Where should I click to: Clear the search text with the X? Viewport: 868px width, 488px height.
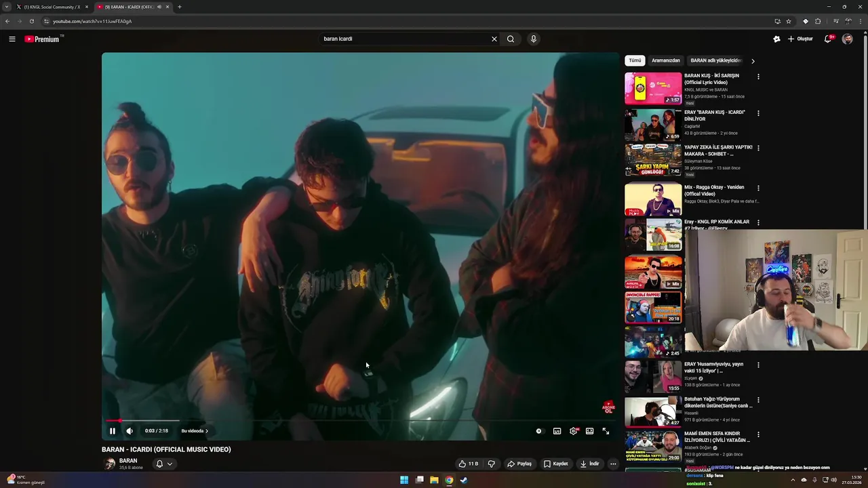pyautogui.click(x=494, y=39)
